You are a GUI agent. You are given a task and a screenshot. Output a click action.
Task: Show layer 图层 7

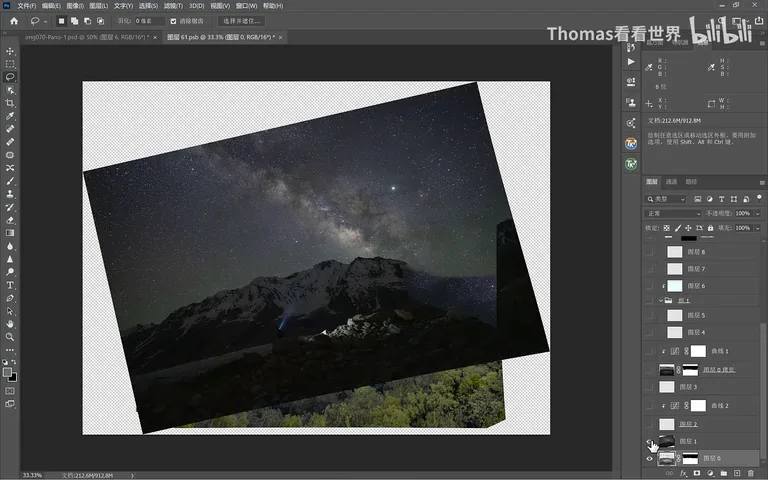[x=649, y=269]
